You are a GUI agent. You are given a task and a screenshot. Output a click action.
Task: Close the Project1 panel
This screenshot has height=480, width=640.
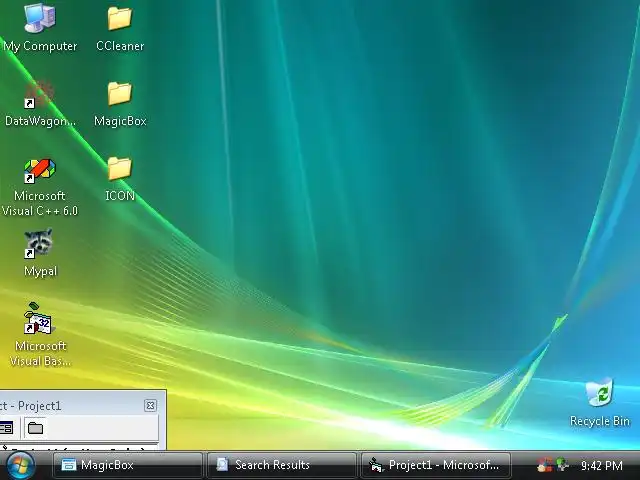click(150, 405)
